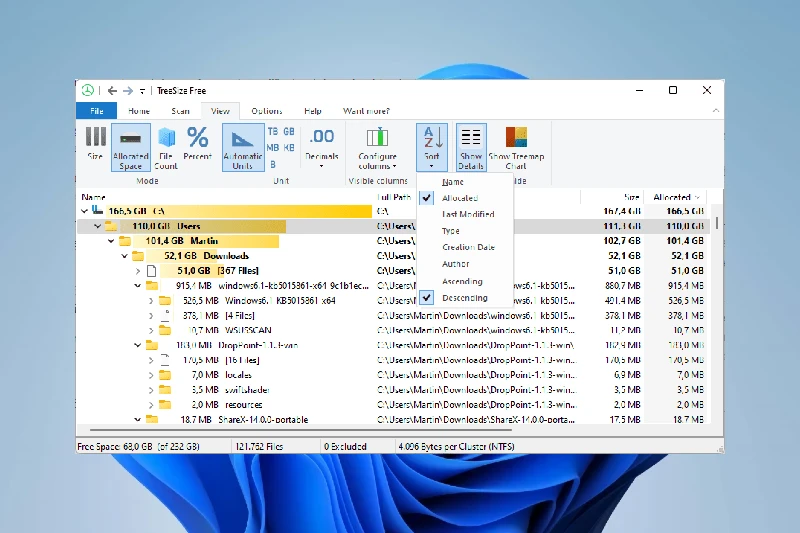
Task: Open the File menu
Action: click(x=96, y=111)
